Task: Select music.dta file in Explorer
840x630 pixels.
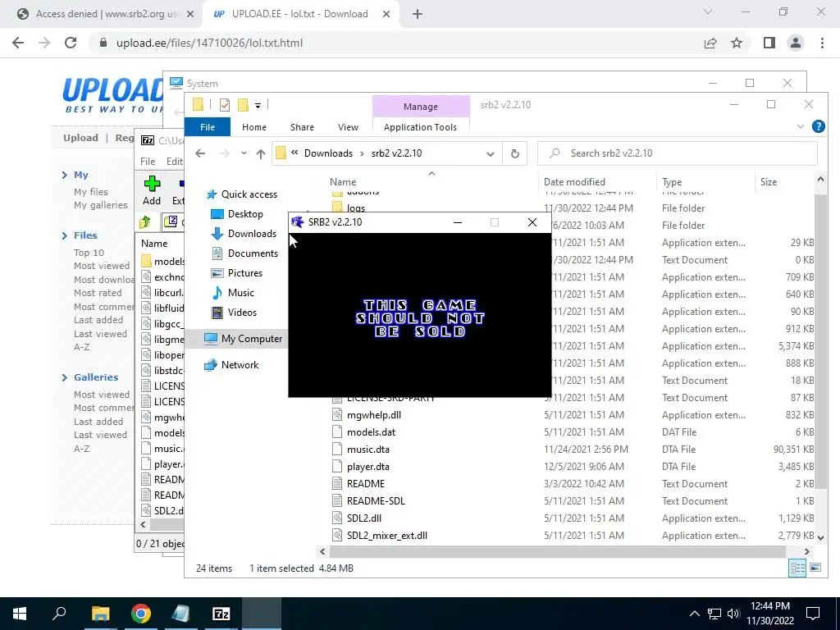Action: coord(368,450)
